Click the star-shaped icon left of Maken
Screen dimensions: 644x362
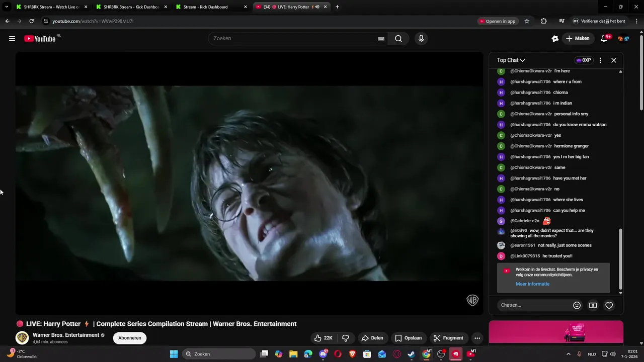[555, 39]
